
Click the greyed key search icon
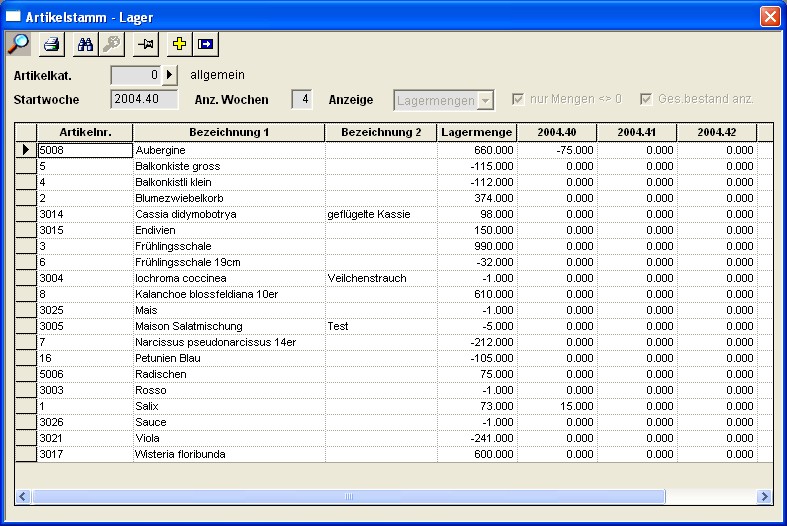tap(111, 44)
